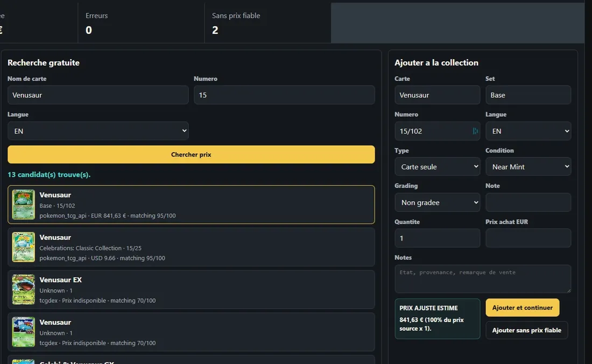Click the Sans prix fiable stat card

[x=267, y=23]
